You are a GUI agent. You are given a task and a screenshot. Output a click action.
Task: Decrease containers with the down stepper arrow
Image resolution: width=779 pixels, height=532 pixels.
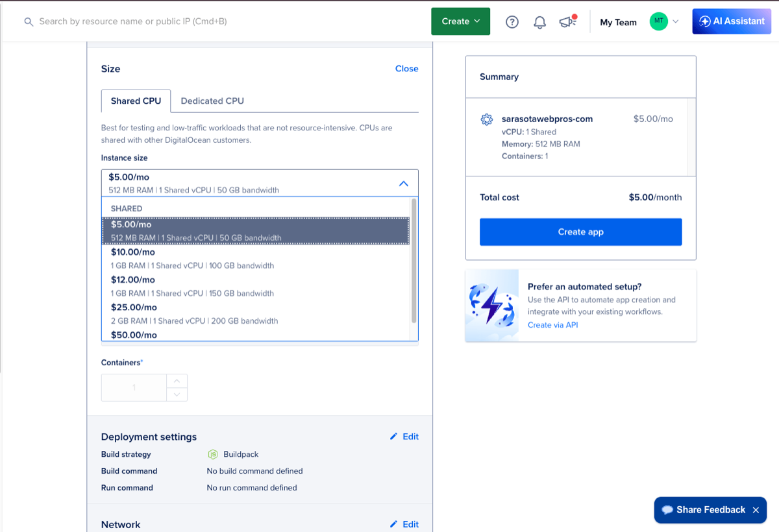coord(177,394)
